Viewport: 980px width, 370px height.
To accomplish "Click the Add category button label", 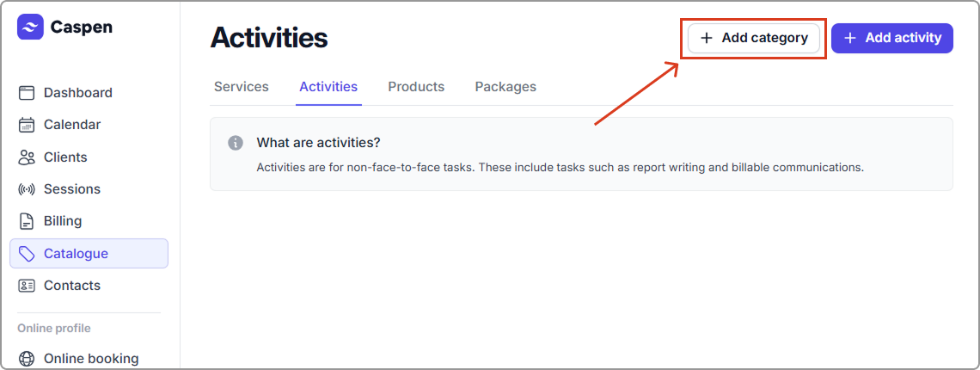I will [x=764, y=38].
